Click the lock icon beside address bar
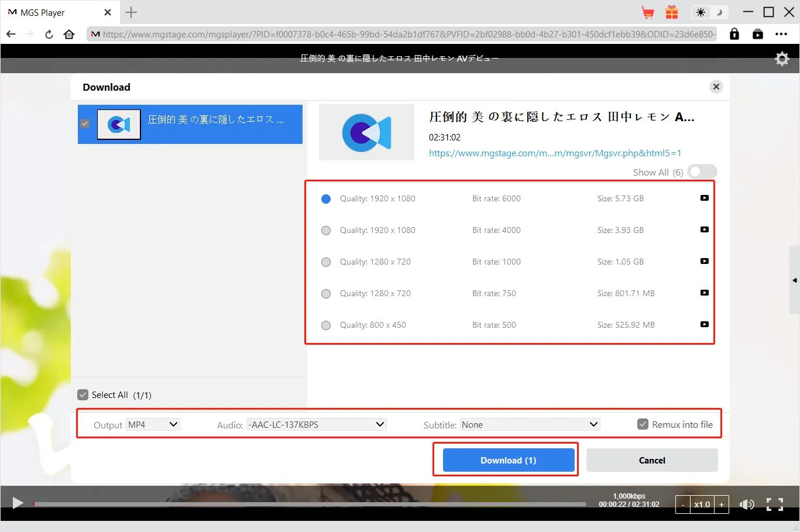 click(734, 34)
